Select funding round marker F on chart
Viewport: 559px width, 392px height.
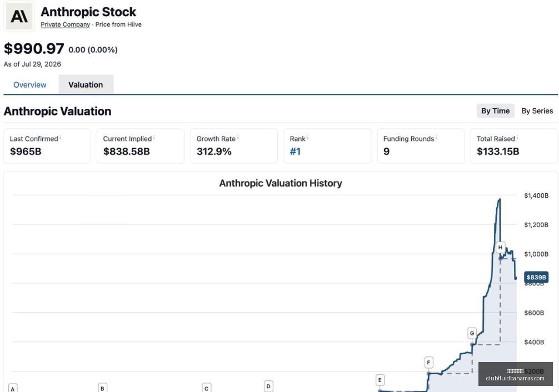[x=428, y=363]
